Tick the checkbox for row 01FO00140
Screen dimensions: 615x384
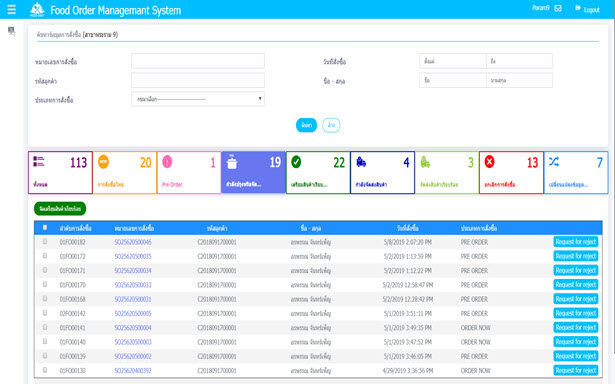(x=45, y=341)
